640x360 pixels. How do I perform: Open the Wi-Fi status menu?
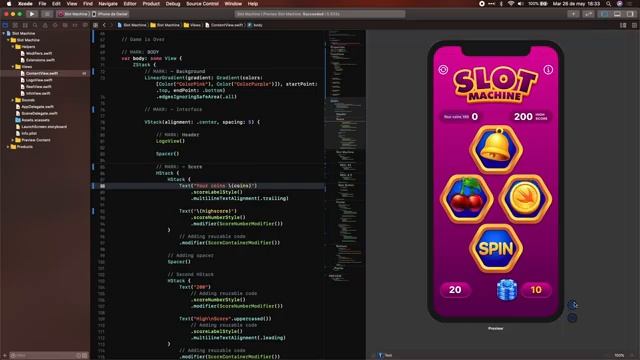point(511,4)
